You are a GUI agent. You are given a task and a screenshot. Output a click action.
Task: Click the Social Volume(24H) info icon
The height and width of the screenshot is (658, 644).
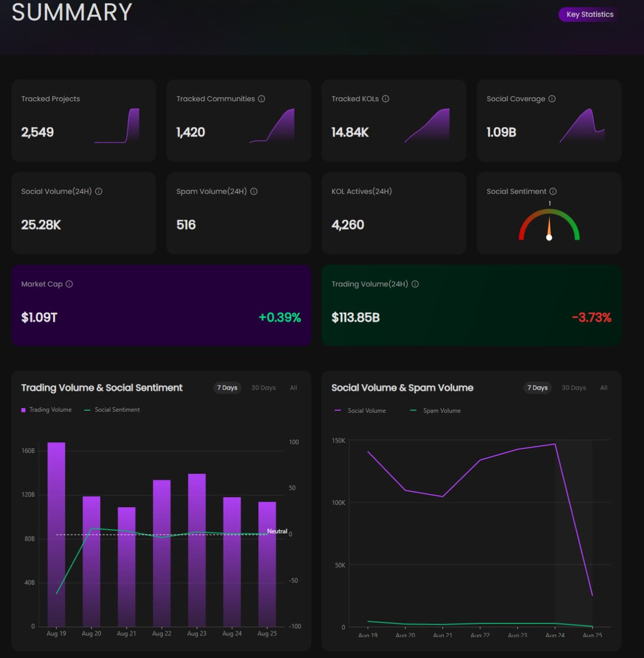(x=99, y=191)
